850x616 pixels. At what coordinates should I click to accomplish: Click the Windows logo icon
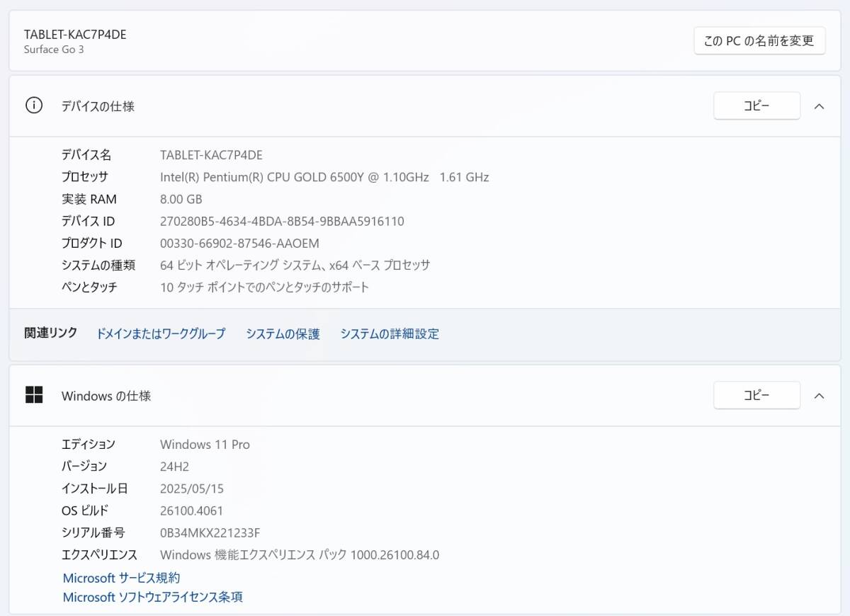(34, 395)
